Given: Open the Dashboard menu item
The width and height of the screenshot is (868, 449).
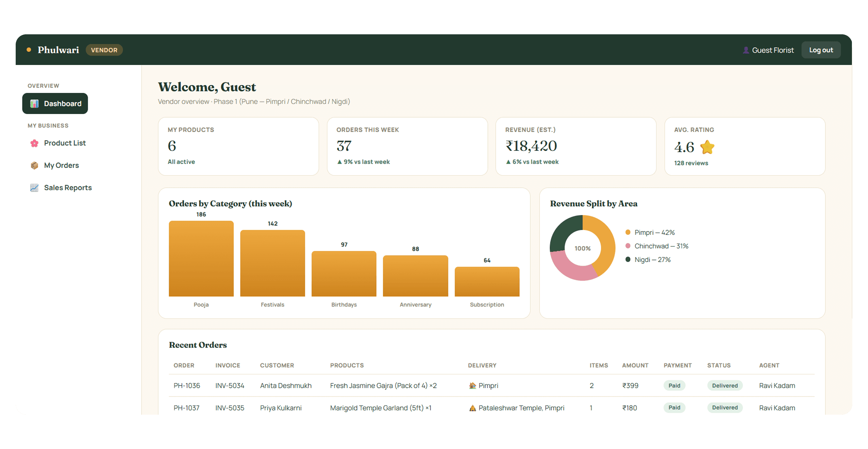Looking at the screenshot, I should point(55,104).
